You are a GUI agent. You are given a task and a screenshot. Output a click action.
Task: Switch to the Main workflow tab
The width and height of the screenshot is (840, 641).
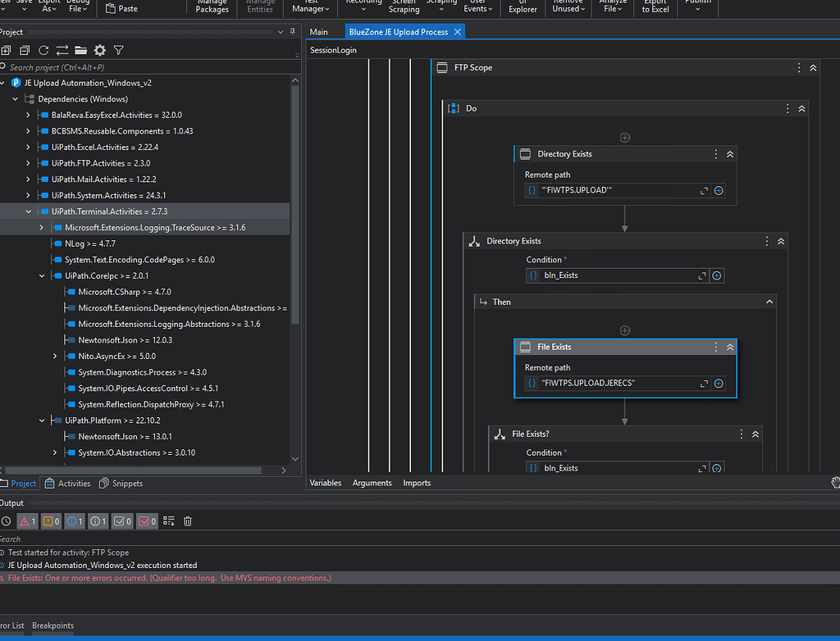[x=319, y=32]
